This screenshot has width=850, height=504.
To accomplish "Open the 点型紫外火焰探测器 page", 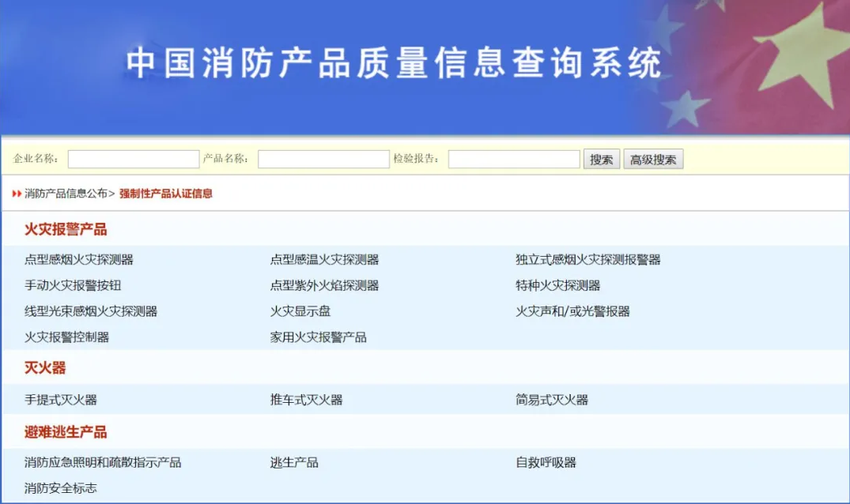I will click(325, 285).
